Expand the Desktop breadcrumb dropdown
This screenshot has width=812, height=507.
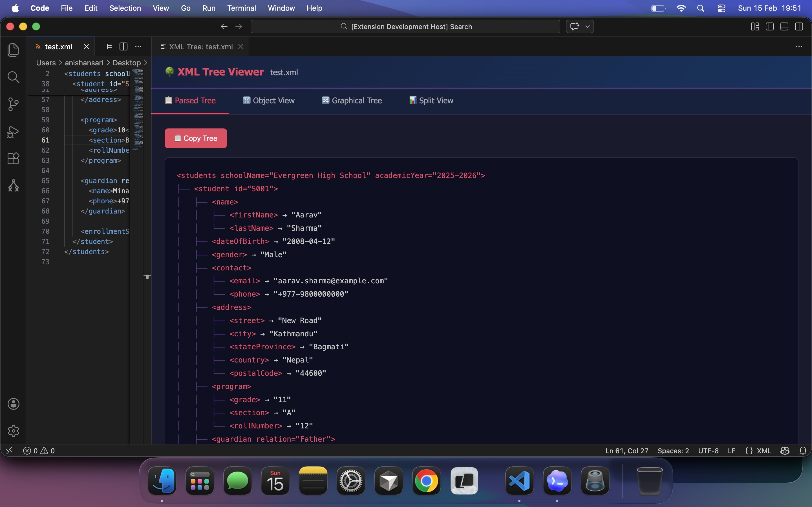(x=127, y=63)
